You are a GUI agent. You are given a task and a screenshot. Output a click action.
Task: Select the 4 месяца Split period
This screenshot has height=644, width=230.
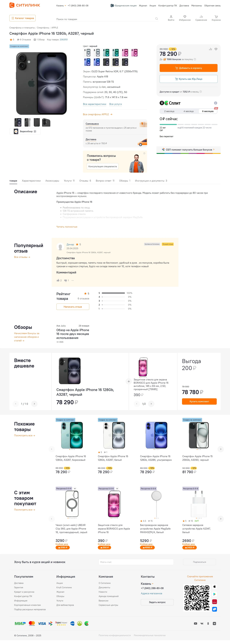188,111
